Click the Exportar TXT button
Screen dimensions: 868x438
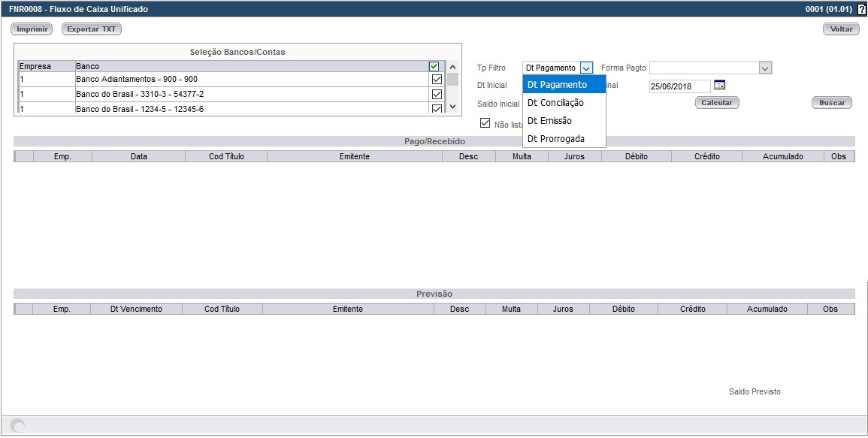point(92,29)
